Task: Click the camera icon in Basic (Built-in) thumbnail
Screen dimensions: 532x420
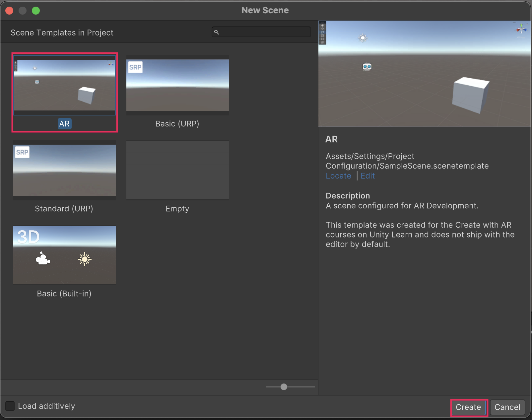Action: click(x=42, y=259)
